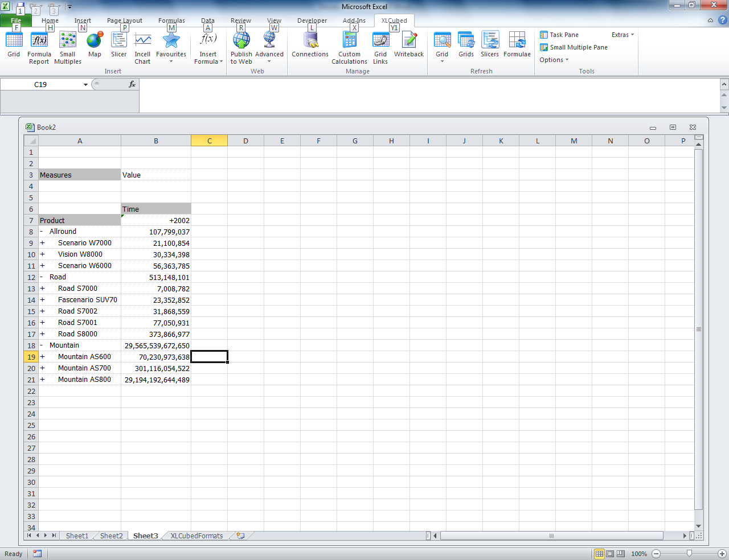Viewport: 729px width, 560px height.
Task: Expand Road S8000 row
Action: [x=42, y=334]
